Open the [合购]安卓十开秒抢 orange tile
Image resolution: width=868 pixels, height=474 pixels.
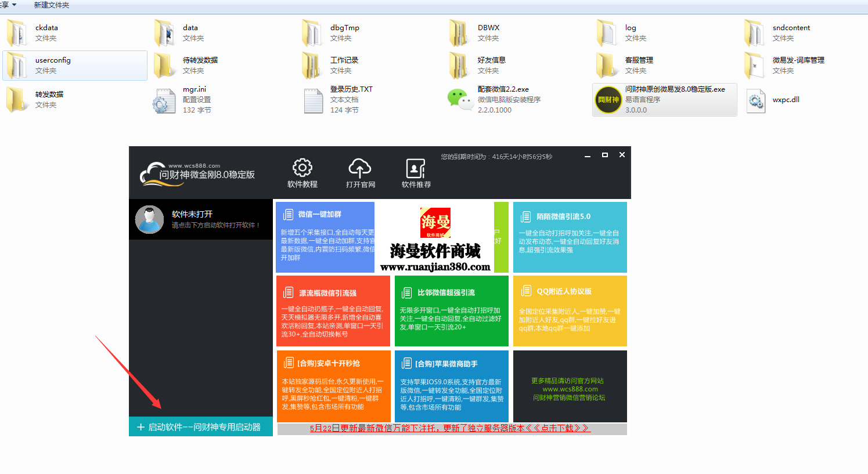333,386
